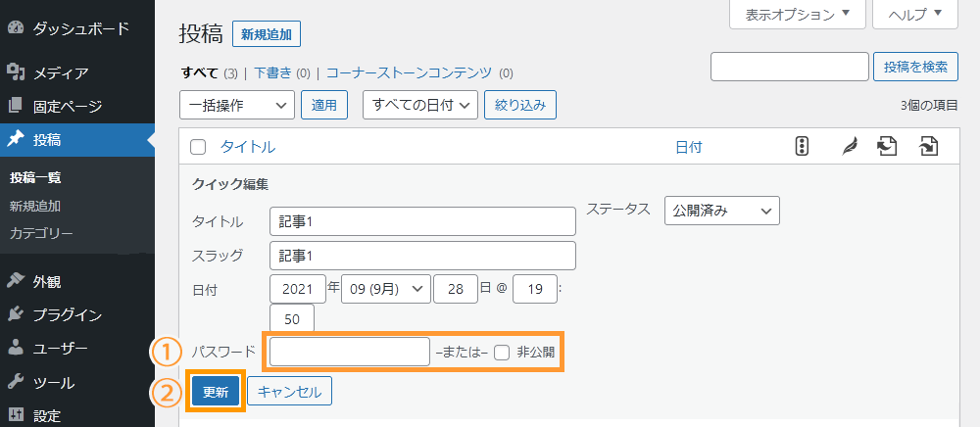Click the Pages icon beside 固定ページ
Viewport: 980px width, 427px height.
tap(16, 106)
